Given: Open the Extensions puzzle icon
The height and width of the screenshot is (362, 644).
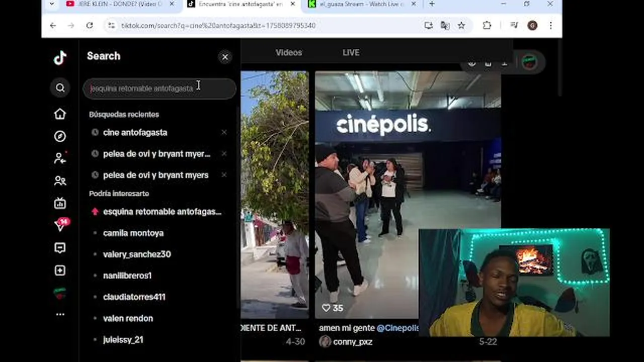Looking at the screenshot, I should [487, 25].
